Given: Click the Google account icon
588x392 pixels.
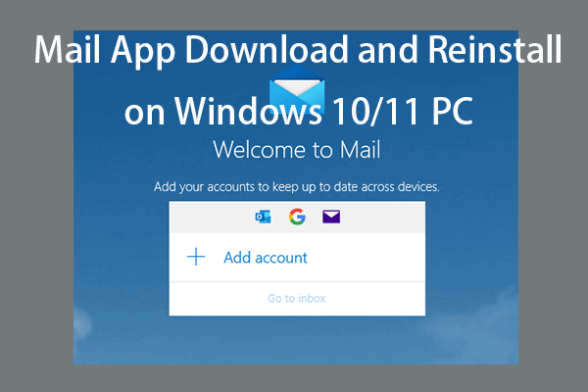Looking at the screenshot, I should click(x=297, y=217).
